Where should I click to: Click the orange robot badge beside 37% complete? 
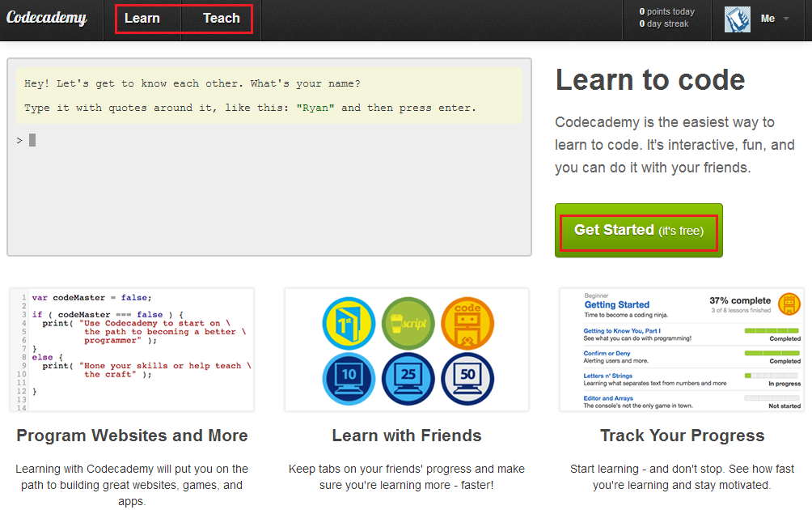point(789,304)
